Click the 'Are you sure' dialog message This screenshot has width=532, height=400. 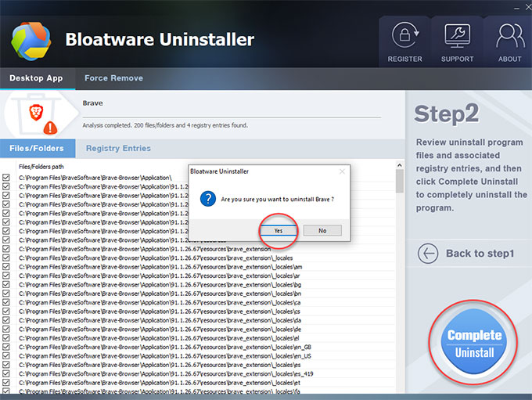[x=278, y=200]
